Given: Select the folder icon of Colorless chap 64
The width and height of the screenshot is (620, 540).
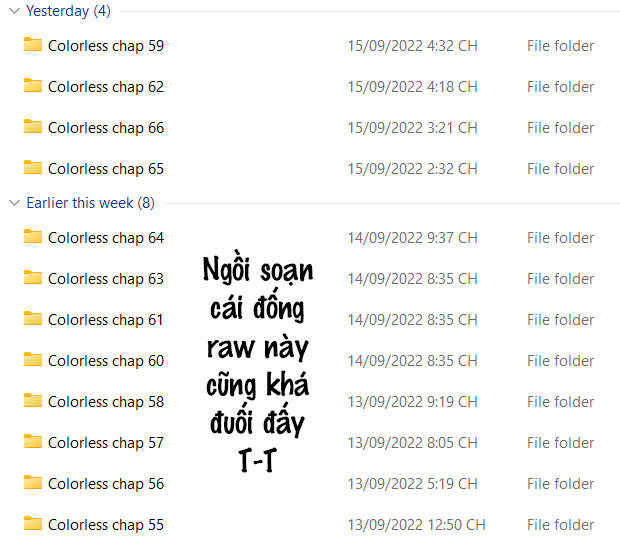Looking at the screenshot, I should [33, 237].
